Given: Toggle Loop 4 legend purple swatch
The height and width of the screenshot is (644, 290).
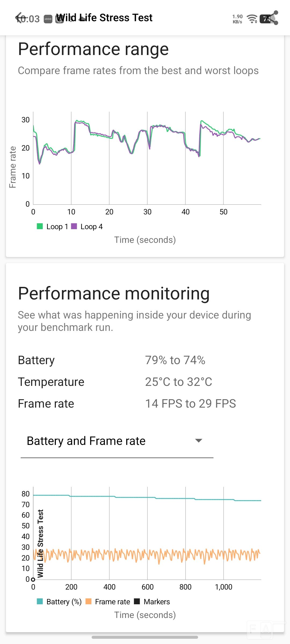Looking at the screenshot, I should pyautogui.click(x=74, y=226).
